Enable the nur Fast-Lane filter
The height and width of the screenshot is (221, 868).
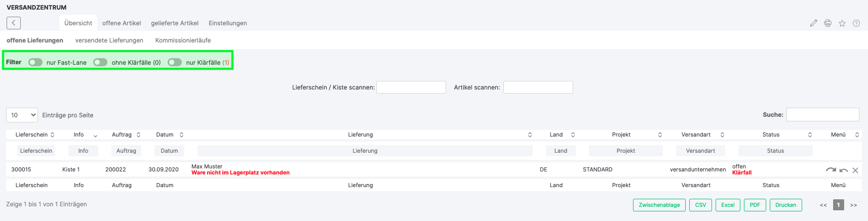tap(35, 62)
